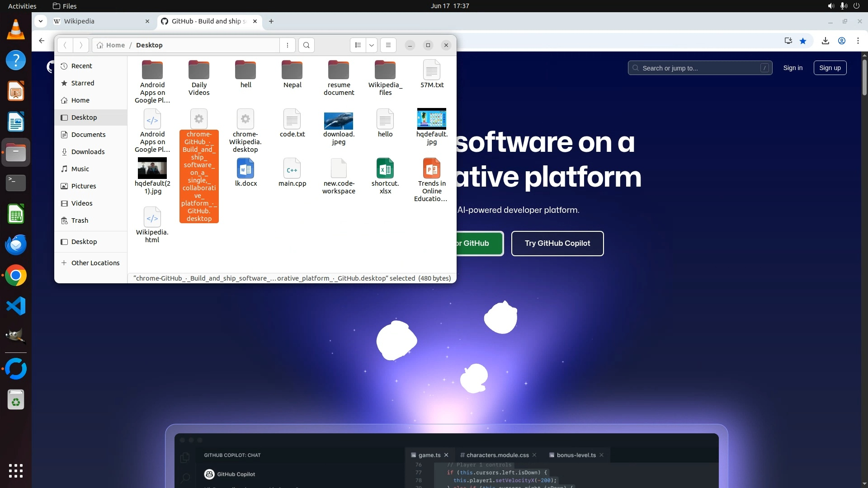This screenshot has width=868, height=488.
Task: Expand Other Locations in sidebar
Action: [x=95, y=263]
